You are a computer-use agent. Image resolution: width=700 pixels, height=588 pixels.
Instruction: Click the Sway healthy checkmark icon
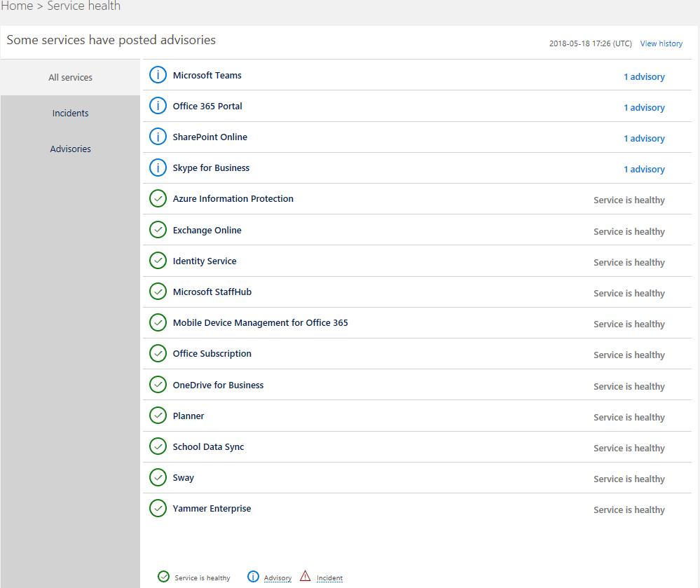point(158,477)
